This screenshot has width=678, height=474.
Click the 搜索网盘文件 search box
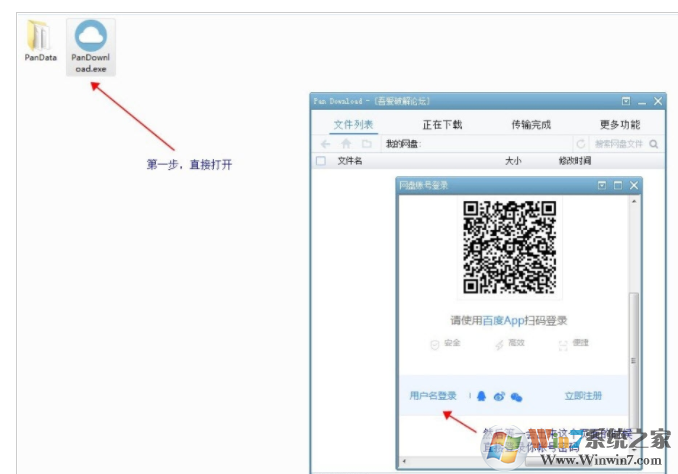coord(619,144)
